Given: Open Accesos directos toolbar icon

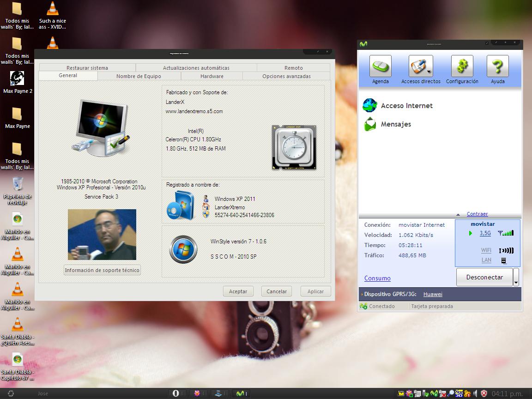Looking at the screenshot, I should click(420, 66).
